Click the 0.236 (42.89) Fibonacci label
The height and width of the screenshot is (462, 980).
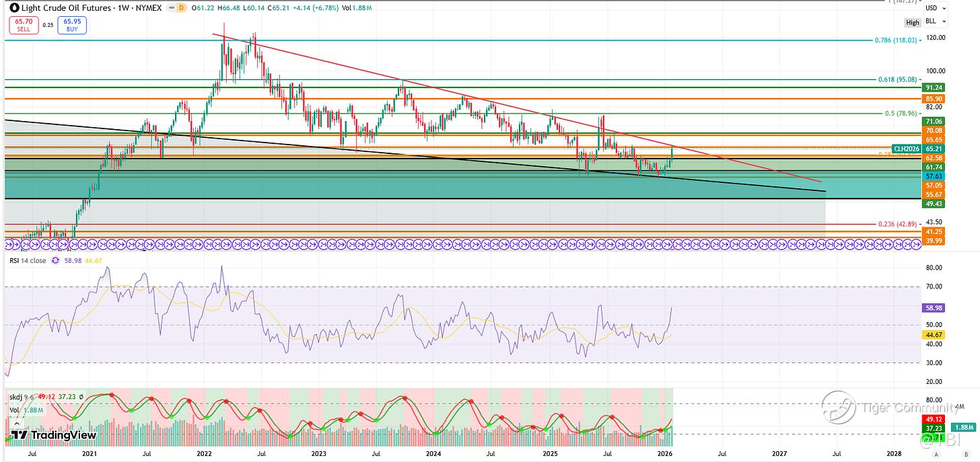click(899, 224)
